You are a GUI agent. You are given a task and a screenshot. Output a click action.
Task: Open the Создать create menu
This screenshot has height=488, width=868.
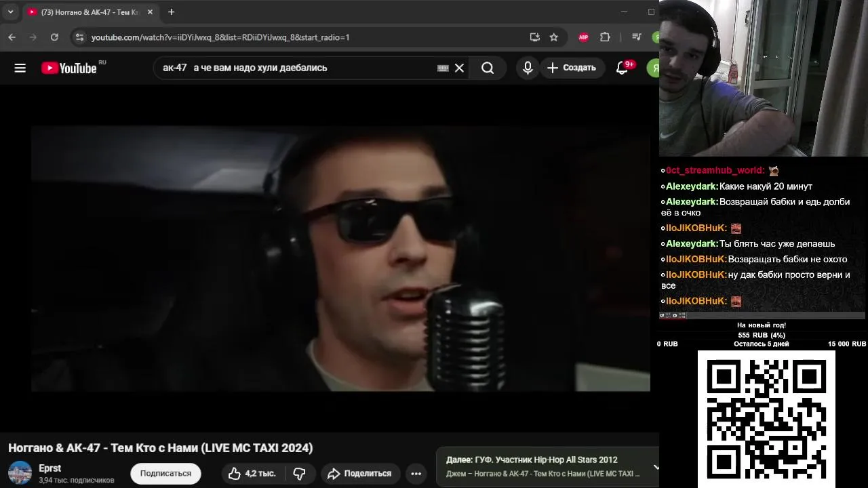[x=572, y=68]
